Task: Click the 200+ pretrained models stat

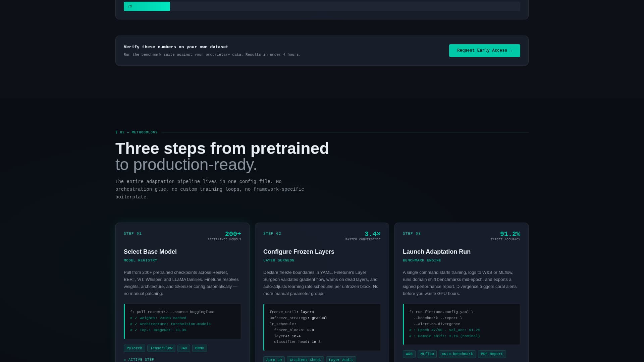Action: 224,236
